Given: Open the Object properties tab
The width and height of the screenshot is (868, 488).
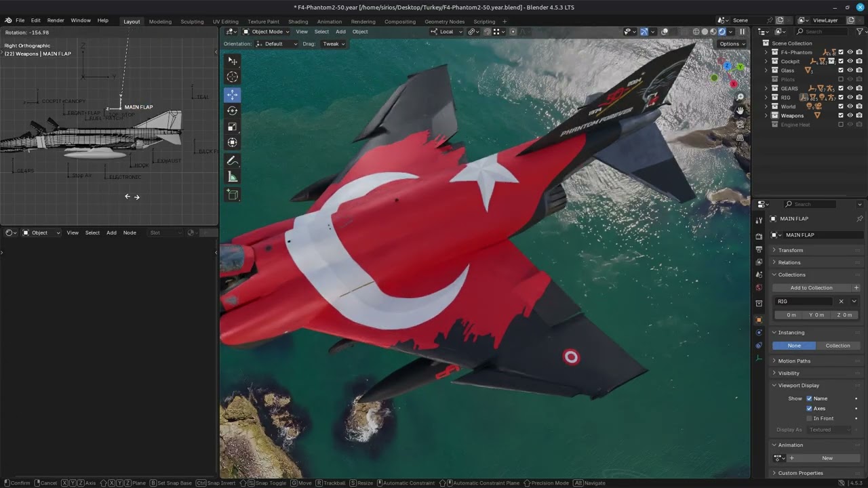Looking at the screenshot, I should coord(759,320).
